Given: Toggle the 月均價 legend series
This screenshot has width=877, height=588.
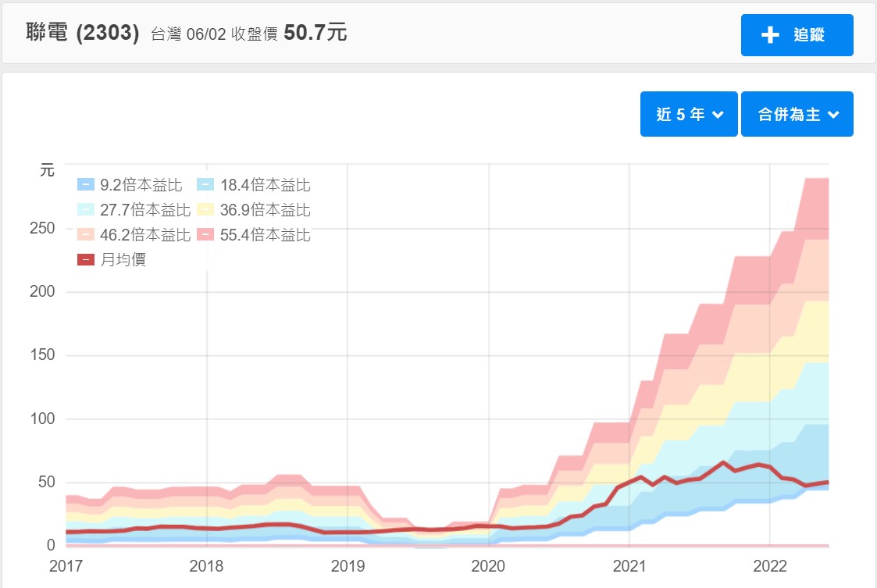Looking at the screenshot, I should [112, 259].
